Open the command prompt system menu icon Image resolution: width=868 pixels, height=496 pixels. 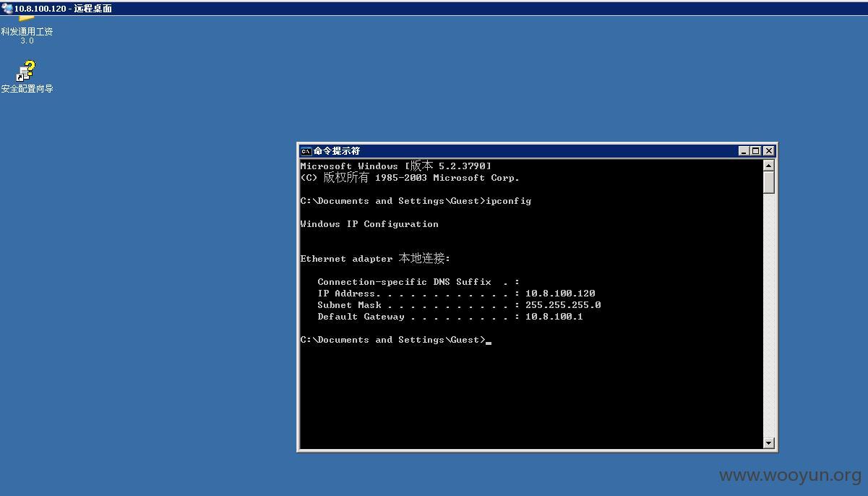click(306, 151)
